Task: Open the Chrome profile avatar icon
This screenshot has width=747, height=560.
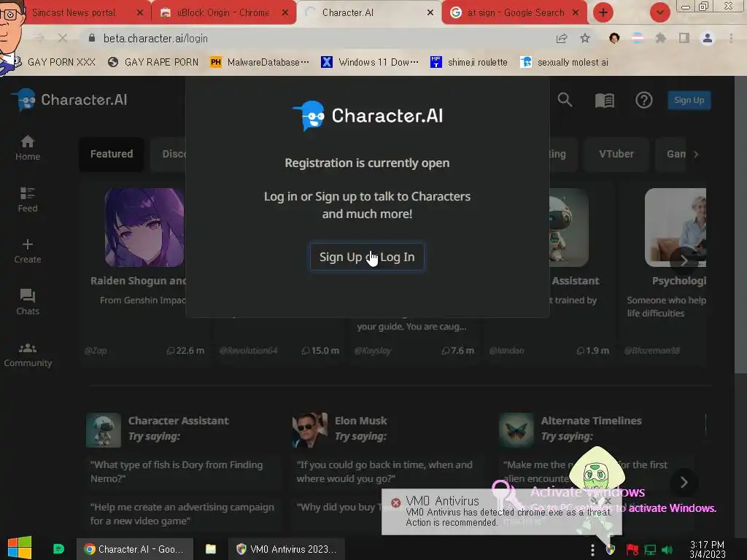Action: (708, 39)
